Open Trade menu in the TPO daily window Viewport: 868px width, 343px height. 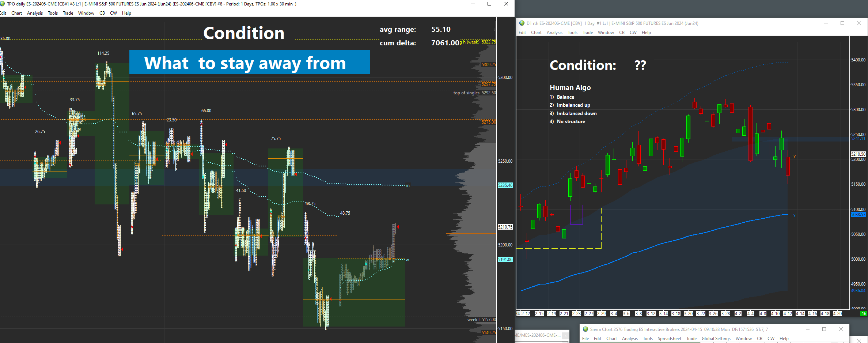tap(68, 13)
